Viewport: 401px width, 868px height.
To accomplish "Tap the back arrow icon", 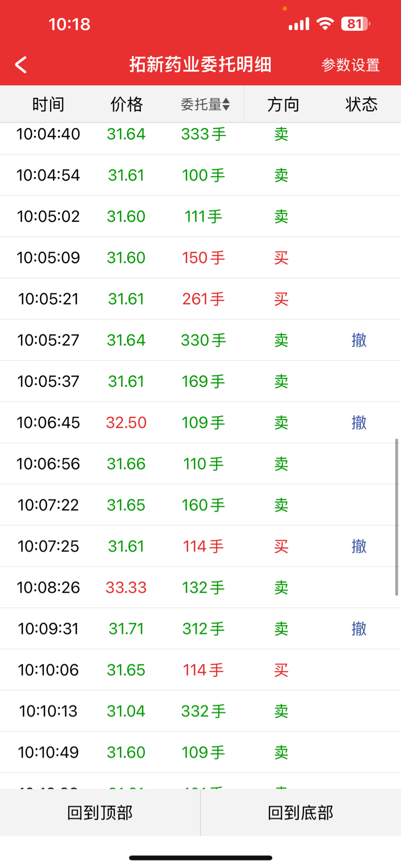I will [21, 65].
